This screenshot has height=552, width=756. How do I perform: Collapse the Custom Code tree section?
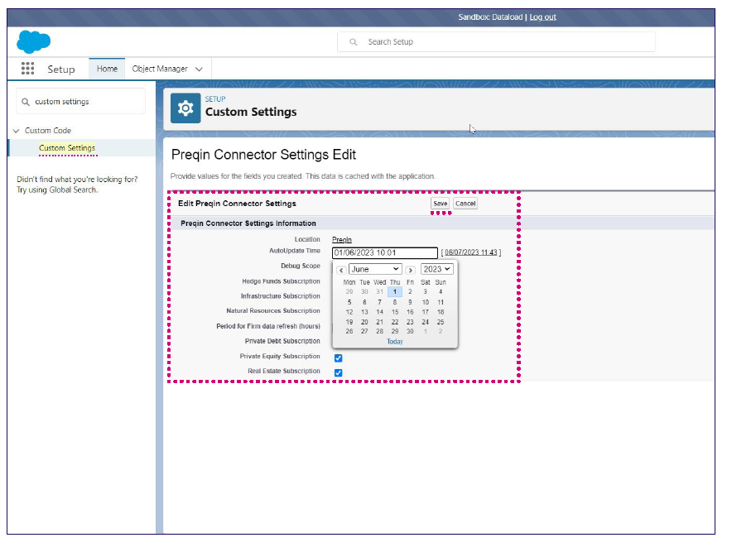pyautogui.click(x=17, y=131)
